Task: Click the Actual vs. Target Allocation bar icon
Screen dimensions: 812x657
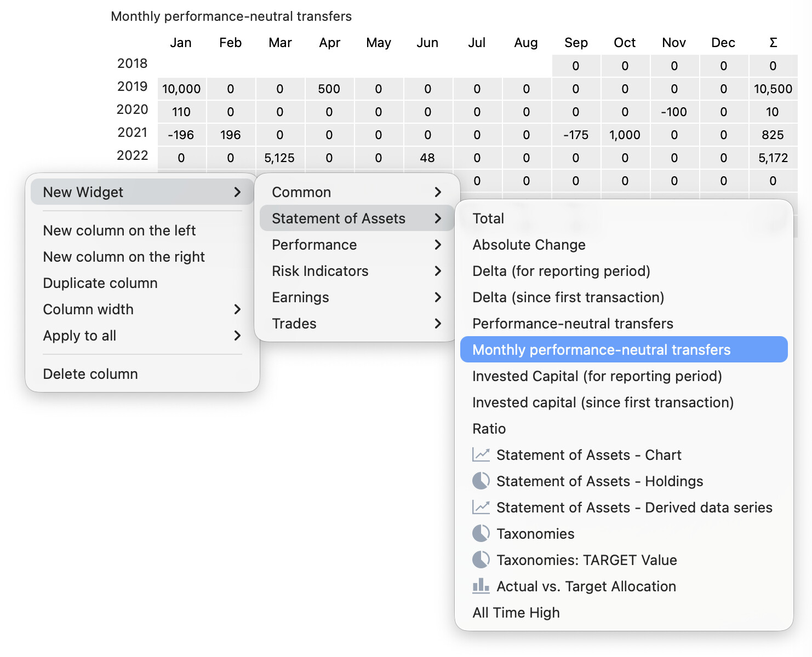Action: pos(481,586)
